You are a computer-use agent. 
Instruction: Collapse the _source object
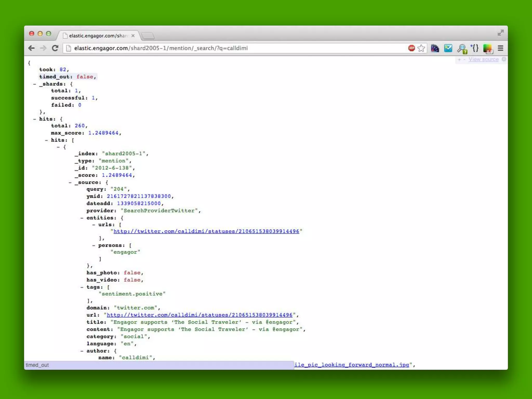[x=70, y=182]
